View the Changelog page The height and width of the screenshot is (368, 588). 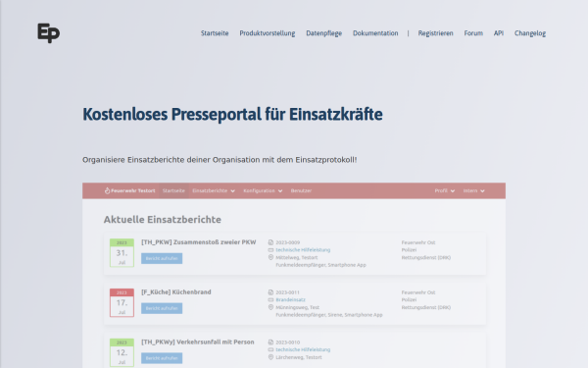click(530, 33)
